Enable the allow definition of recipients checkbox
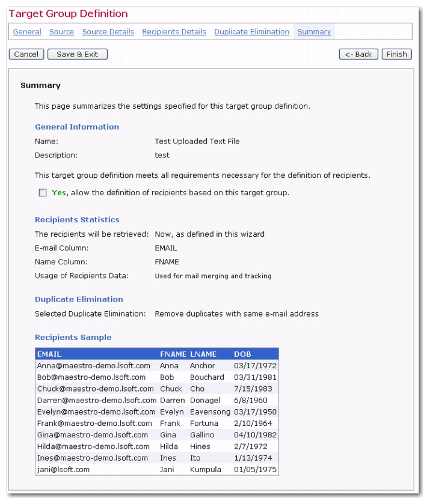Screen dimensions: 430x504 43,193
